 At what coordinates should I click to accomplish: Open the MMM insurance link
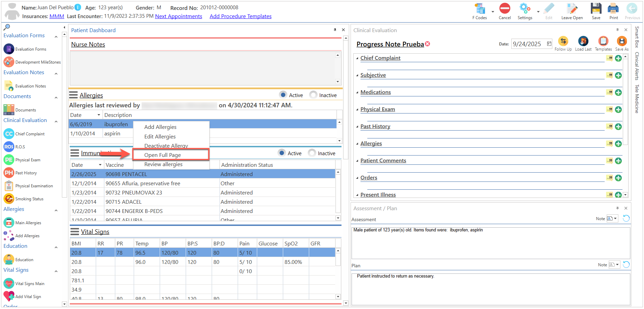pos(57,16)
